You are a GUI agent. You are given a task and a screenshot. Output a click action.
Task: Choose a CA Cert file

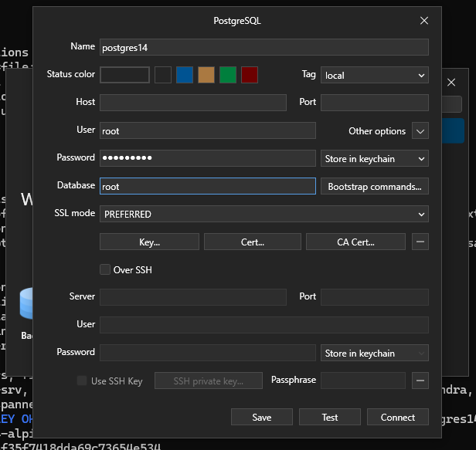[355, 242]
